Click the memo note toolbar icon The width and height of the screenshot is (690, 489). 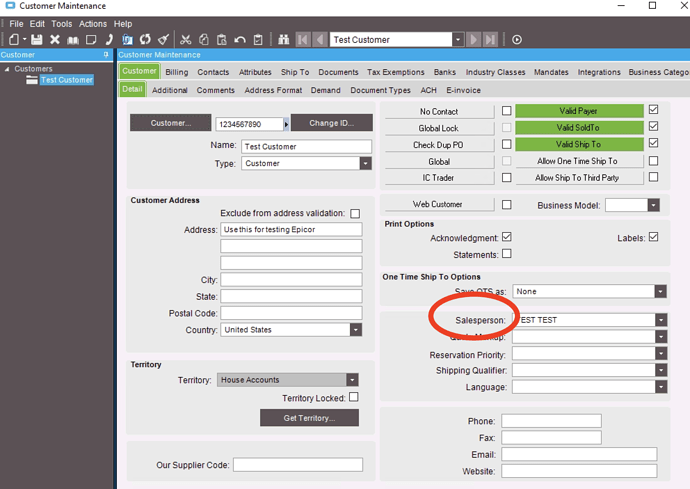[x=91, y=40]
